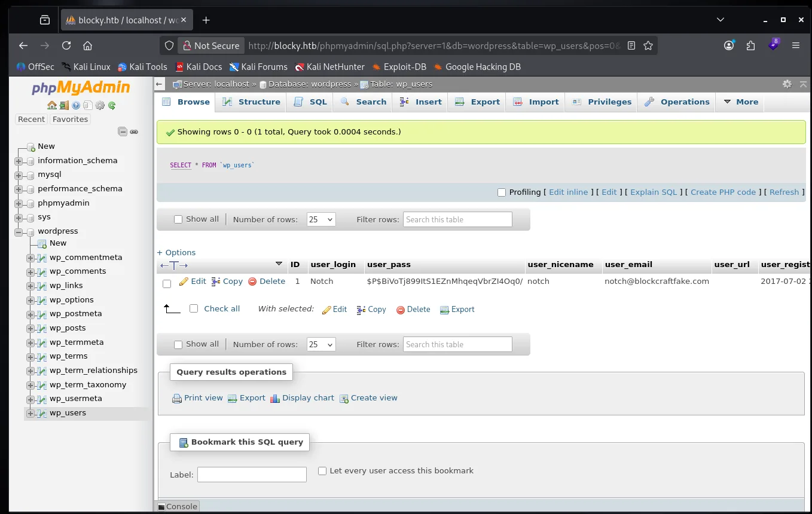Expand the information_schema database node
This screenshot has height=514, width=812.
19,161
